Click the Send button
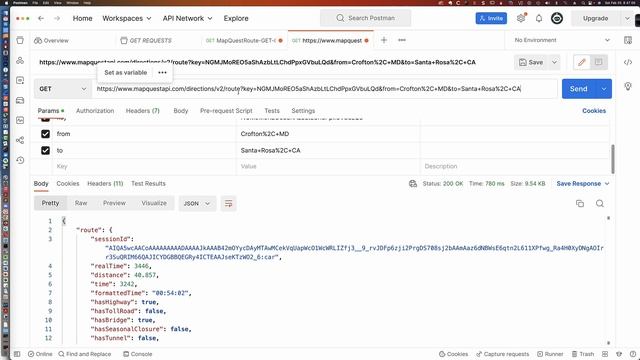This screenshot has height=360, width=640. [579, 89]
